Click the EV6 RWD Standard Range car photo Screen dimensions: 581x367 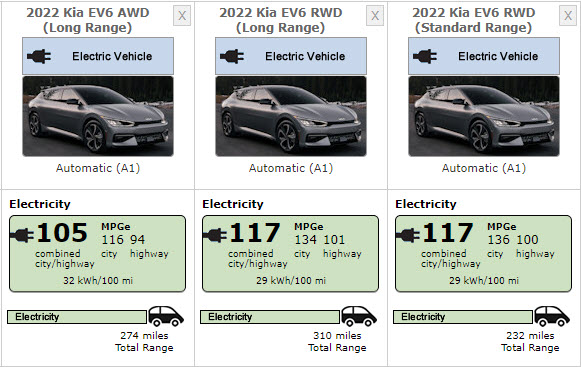coord(484,116)
